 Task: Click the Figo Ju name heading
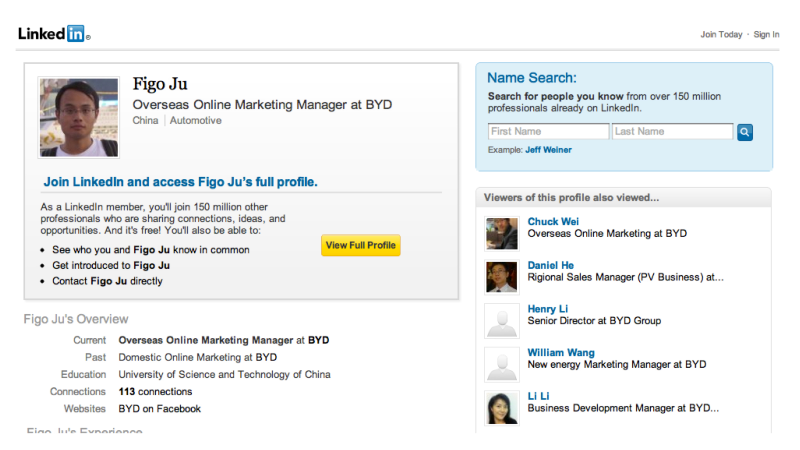point(160,84)
